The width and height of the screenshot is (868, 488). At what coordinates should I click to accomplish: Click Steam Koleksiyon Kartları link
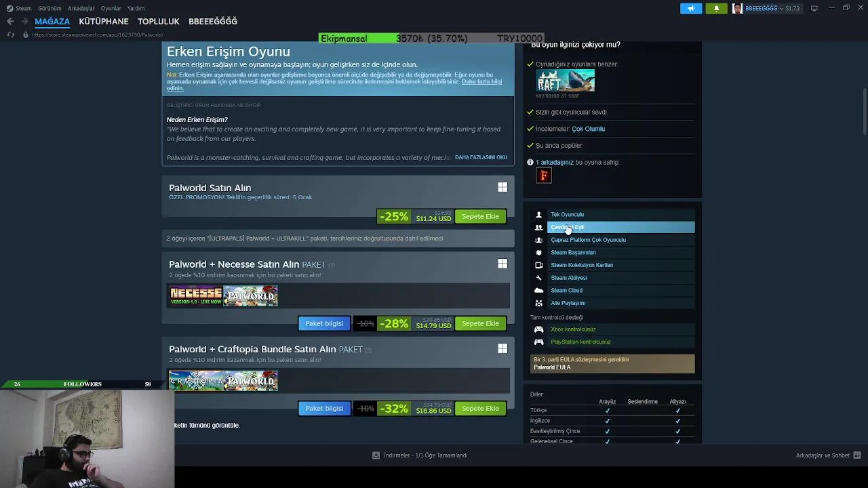point(582,265)
